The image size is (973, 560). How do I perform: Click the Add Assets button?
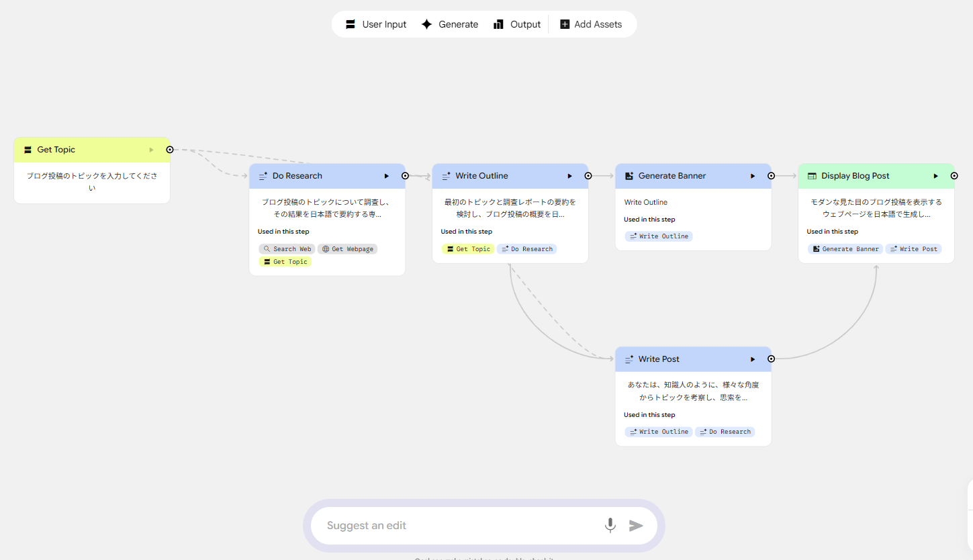591,24
